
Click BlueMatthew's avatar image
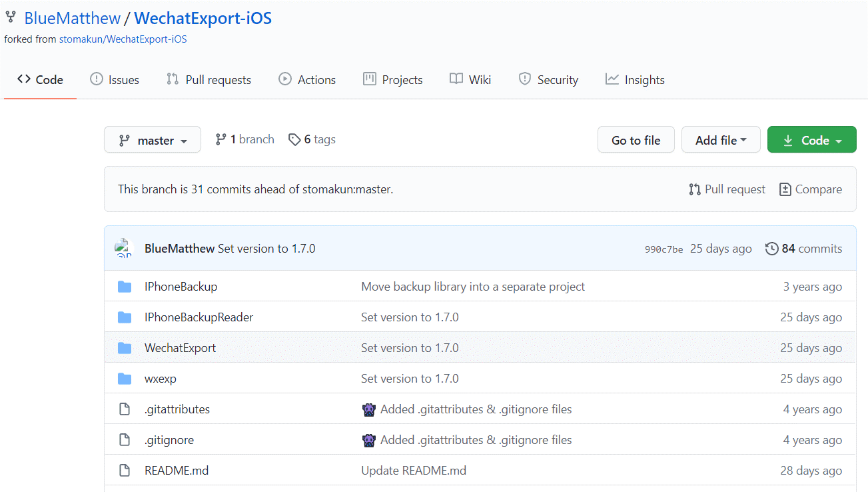click(124, 249)
